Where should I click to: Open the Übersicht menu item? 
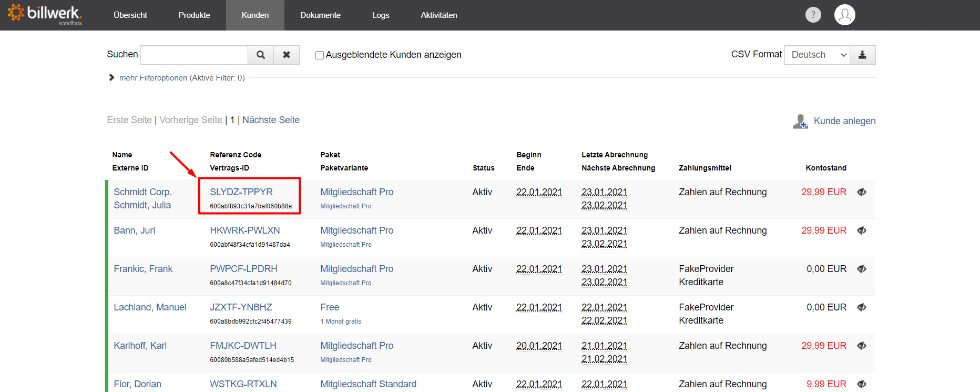coord(130,15)
